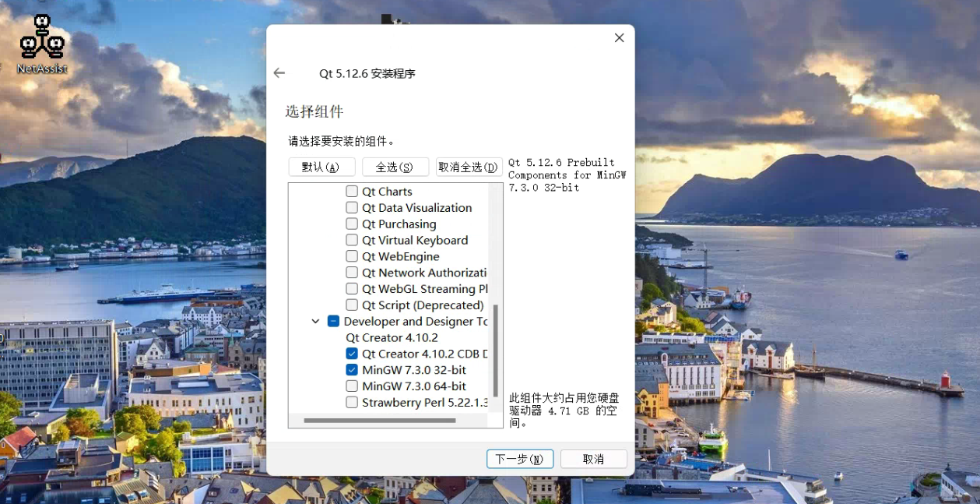Enable the Qt WebGL Streaming checkbox
Image resolution: width=980 pixels, height=504 pixels.
pos(352,289)
